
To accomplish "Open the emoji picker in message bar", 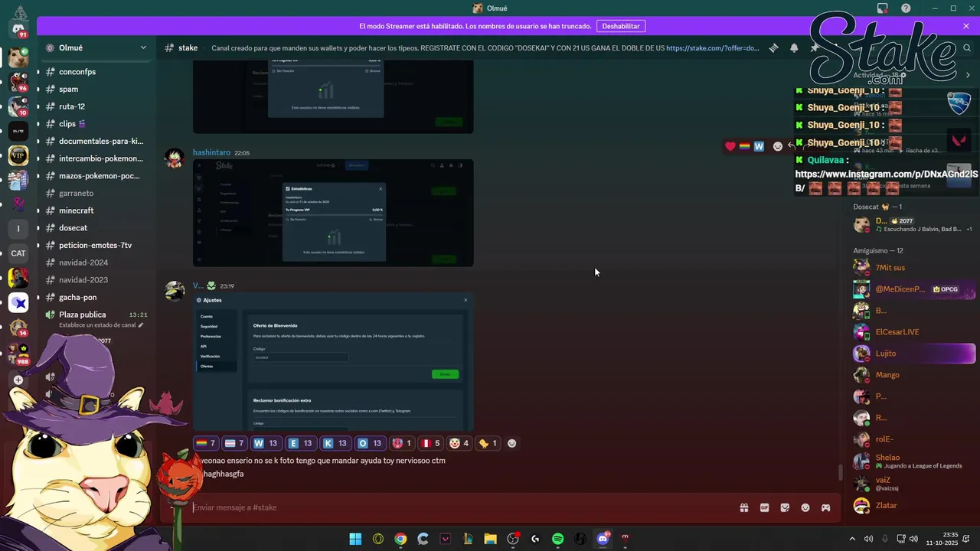I will point(805,507).
